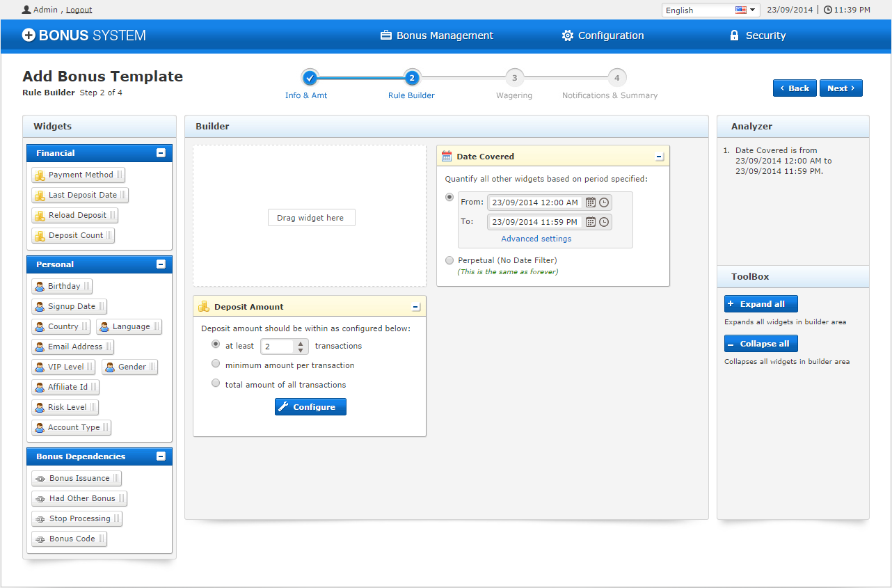Screen dimensions: 892x588
Task: Click the Payment Method widget coin icon
Action: tap(40, 175)
